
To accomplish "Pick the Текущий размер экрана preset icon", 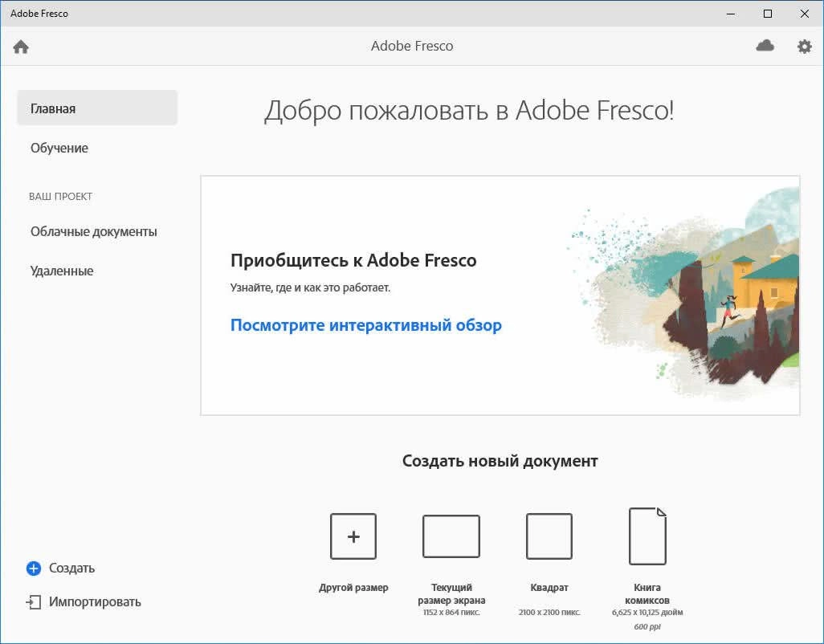I will pyautogui.click(x=451, y=536).
